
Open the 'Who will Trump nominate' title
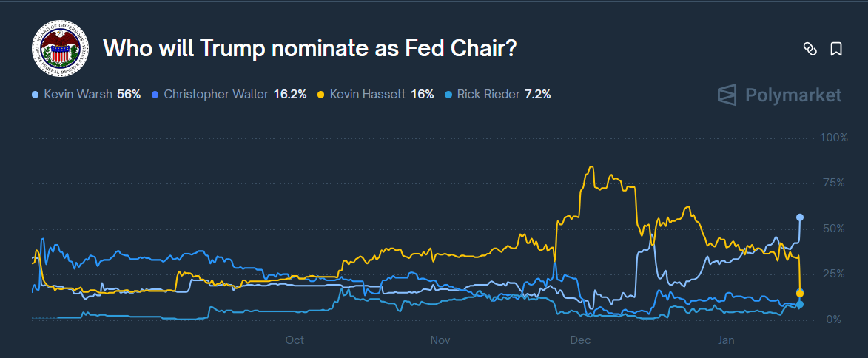(x=309, y=49)
